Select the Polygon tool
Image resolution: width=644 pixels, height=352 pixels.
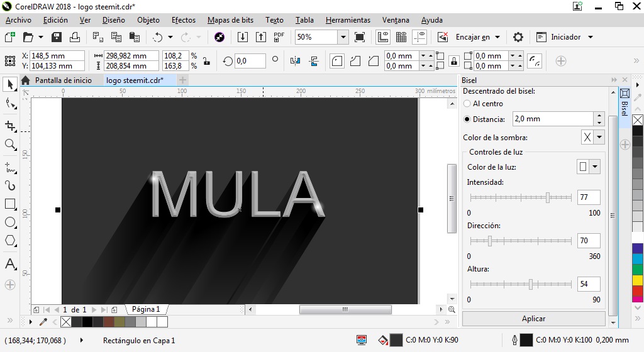click(10, 240)
